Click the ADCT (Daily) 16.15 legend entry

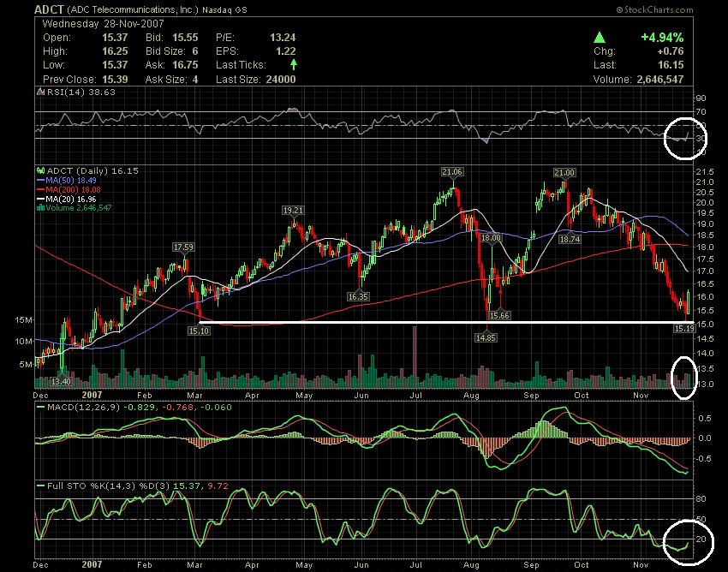pyautogui.click(x=92, y=171)
